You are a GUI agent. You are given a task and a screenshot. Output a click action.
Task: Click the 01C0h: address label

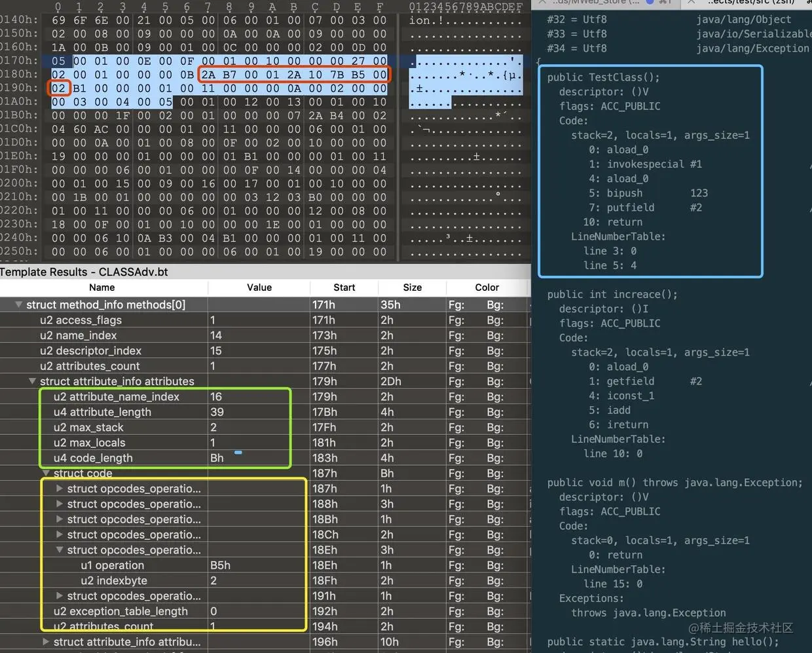point(19,128)
